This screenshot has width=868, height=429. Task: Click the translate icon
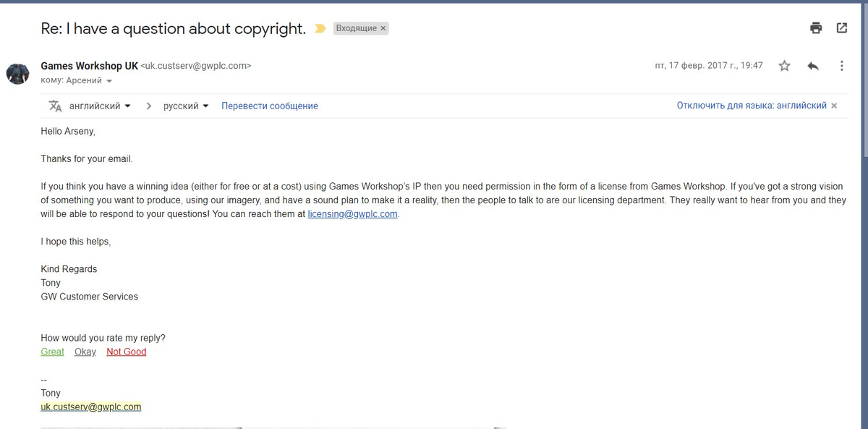(55, 106)
